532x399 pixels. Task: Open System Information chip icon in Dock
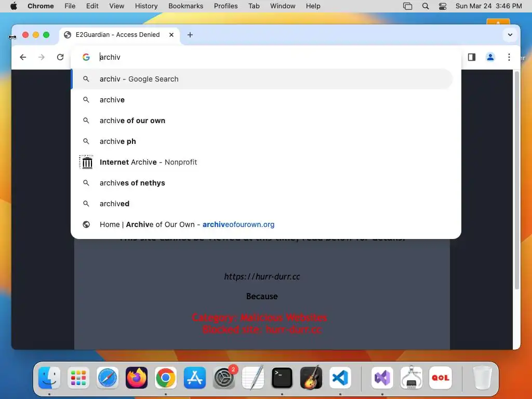411,378
